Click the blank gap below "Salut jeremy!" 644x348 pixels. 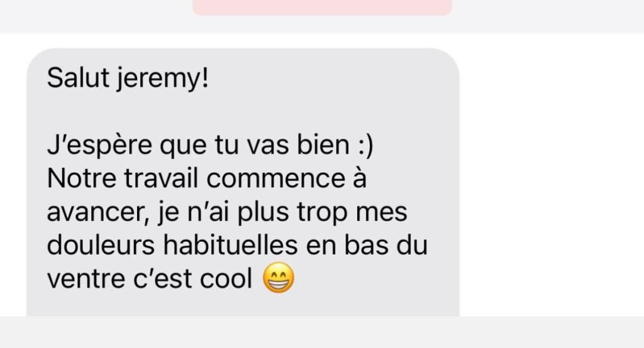(x=242, y=113)
